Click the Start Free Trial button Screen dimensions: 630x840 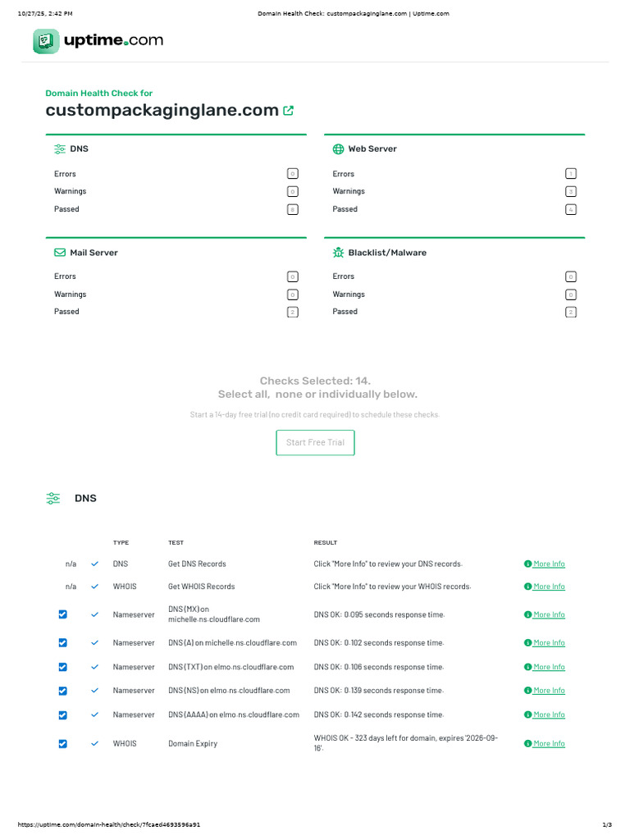pos(315,442)
